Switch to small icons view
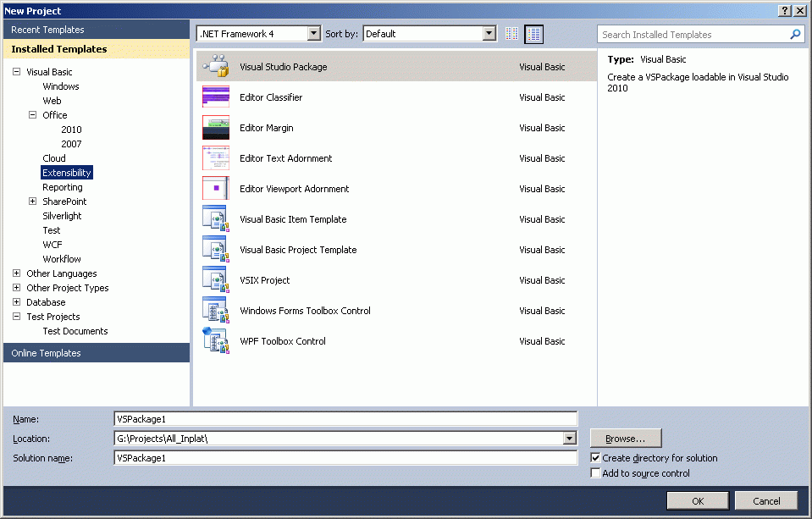The height and width of the screenshot is (519, 812). pos(511,34)
